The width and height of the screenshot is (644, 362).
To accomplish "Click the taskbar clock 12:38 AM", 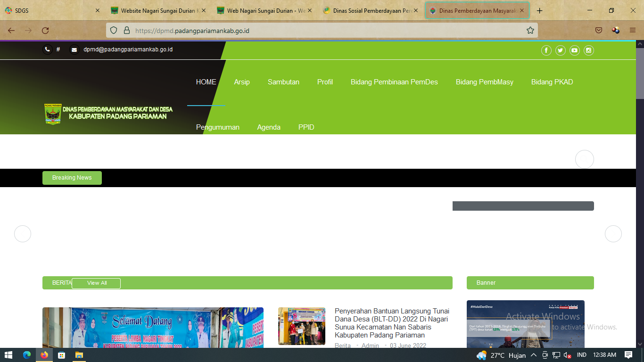I will click(x=604, y=355).
